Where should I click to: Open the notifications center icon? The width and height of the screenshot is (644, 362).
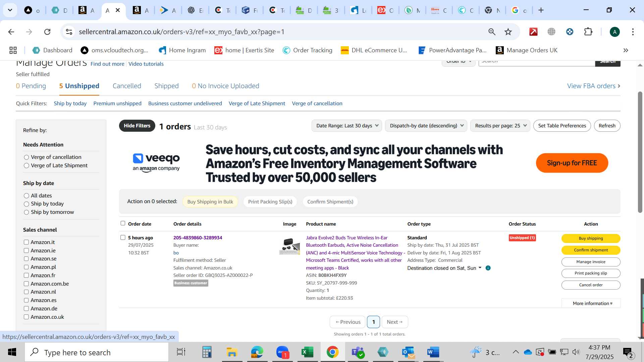628,352
